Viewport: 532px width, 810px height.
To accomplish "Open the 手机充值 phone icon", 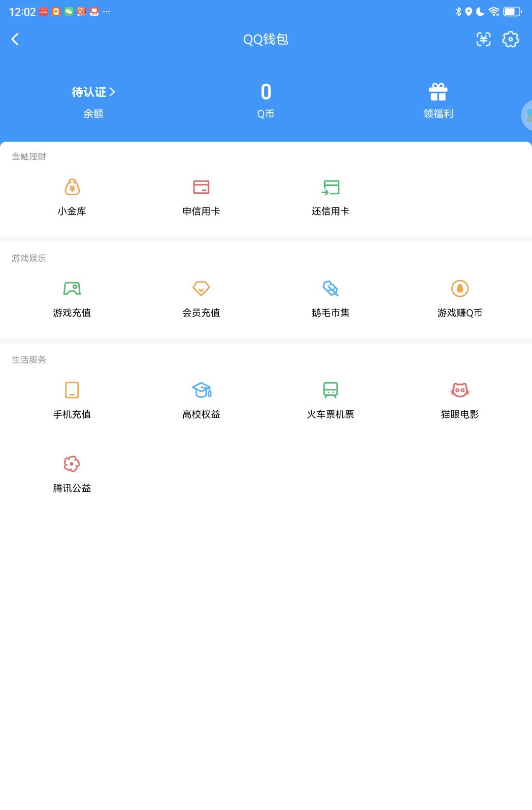I will point(72,390).
